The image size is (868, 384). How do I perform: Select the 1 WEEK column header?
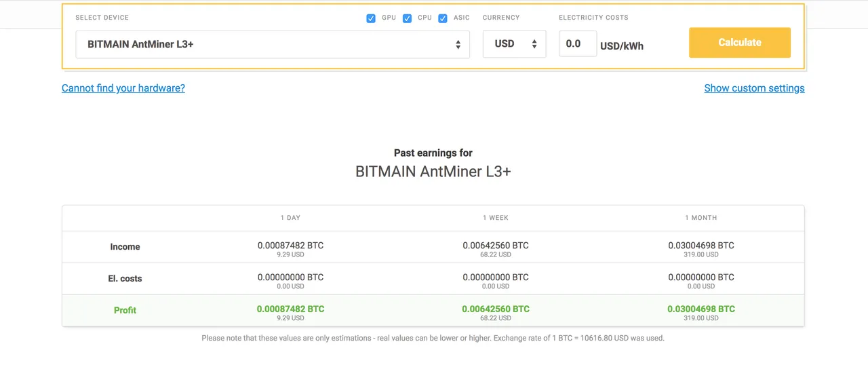tap(496, 218)
